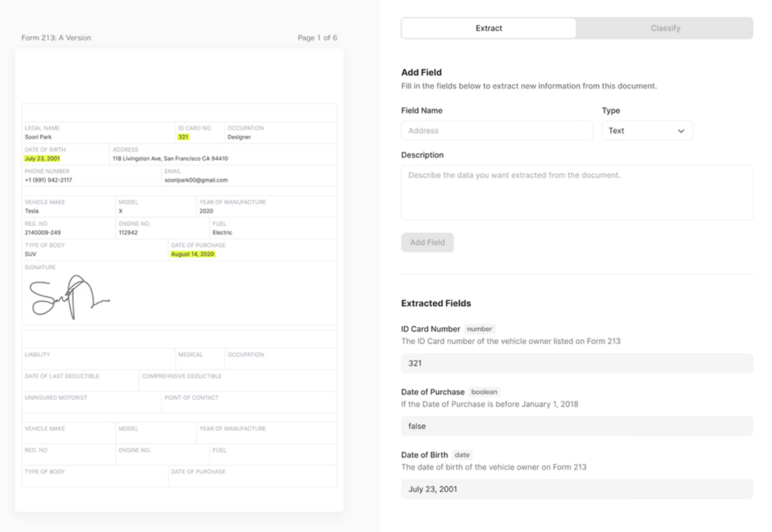The height and width of the screenshot is (532, 772).
Task: Click the registration number 2140009-249
Action: pyautogui.click(x=42, y=233)
